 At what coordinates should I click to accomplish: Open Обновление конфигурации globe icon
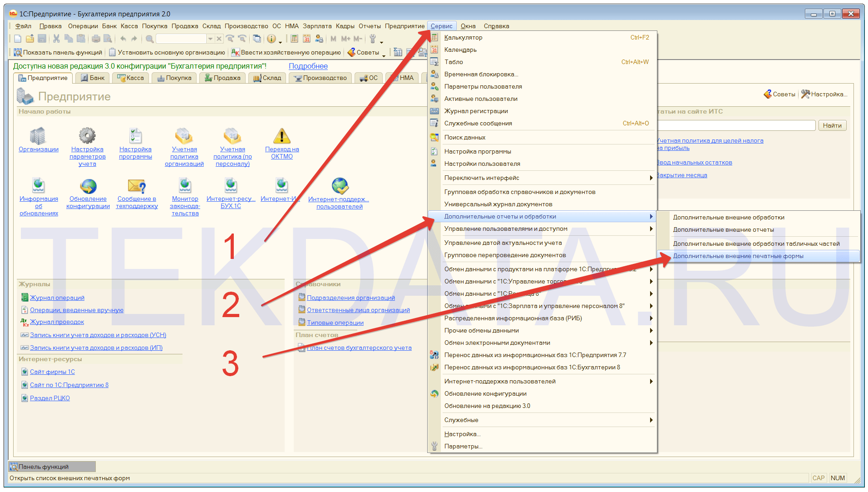pos(88,185)
